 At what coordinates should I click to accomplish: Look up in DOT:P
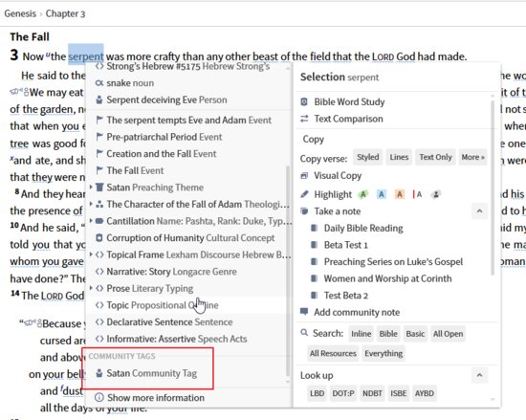(x=343, y=393)
